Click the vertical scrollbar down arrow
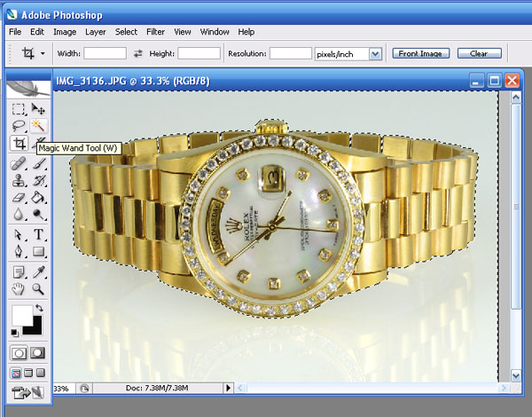Image resolution: width=532 pixels, height=417 pixels. [516, 375]
